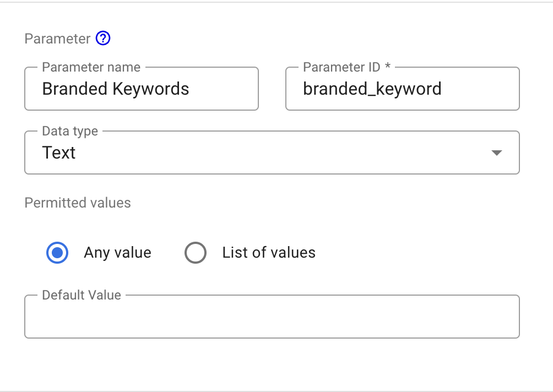Click the 'Branded Keywords' text in name field
This screenshot has width=553, height=392.
pos(116,89)
